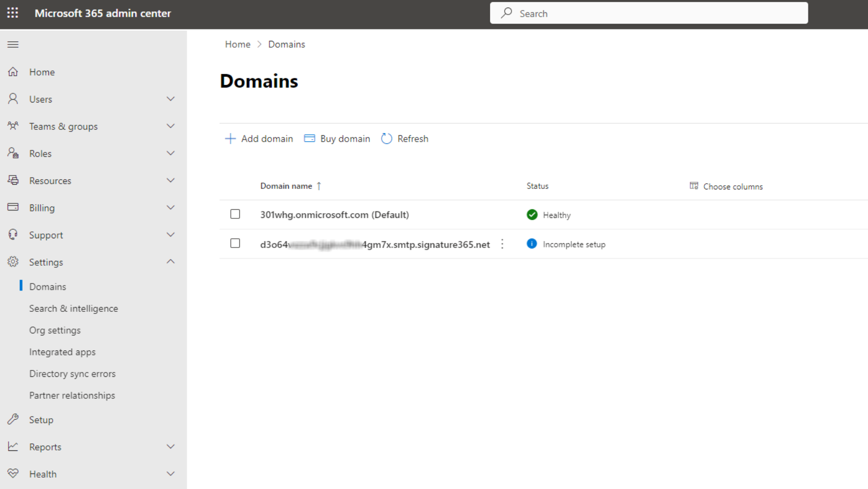This screenshot has height=489, width=868.
Task: Click the Choose columns table icon
Action: coord(694,186)
